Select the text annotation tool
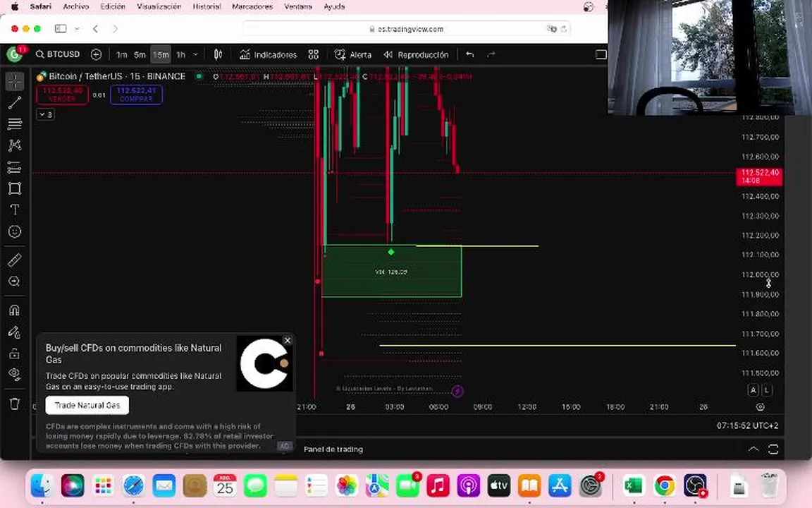The width and height of the screenshot is (812, 508). [x=15, y=210]
